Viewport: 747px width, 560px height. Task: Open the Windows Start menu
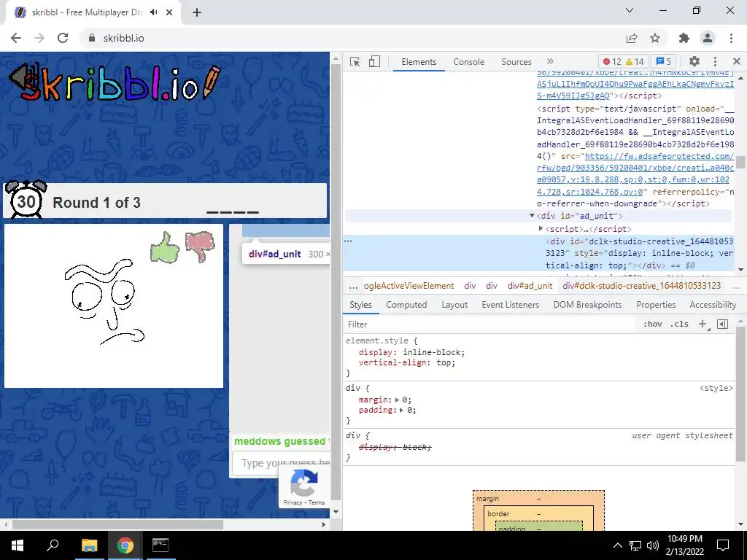coord(18,545)
